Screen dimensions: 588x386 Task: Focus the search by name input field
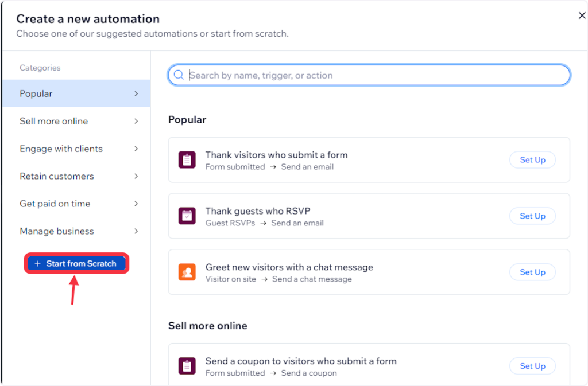click(x=373, y=75)
